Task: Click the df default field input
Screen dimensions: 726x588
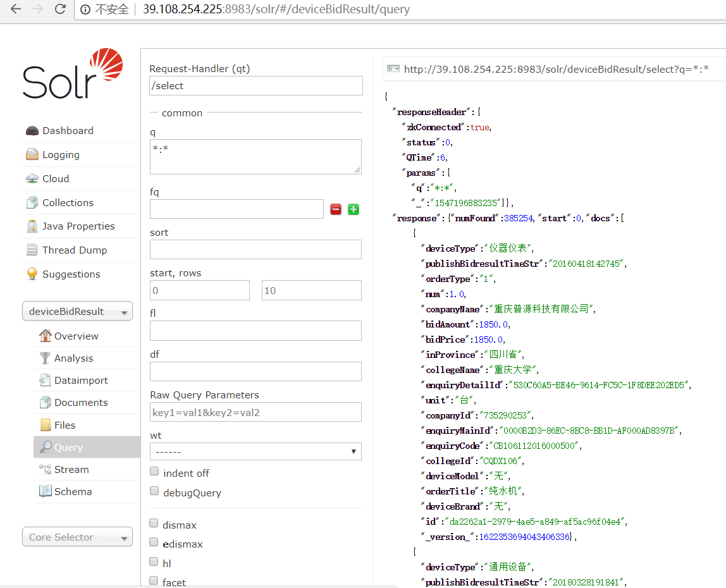Action: [255, 371]
